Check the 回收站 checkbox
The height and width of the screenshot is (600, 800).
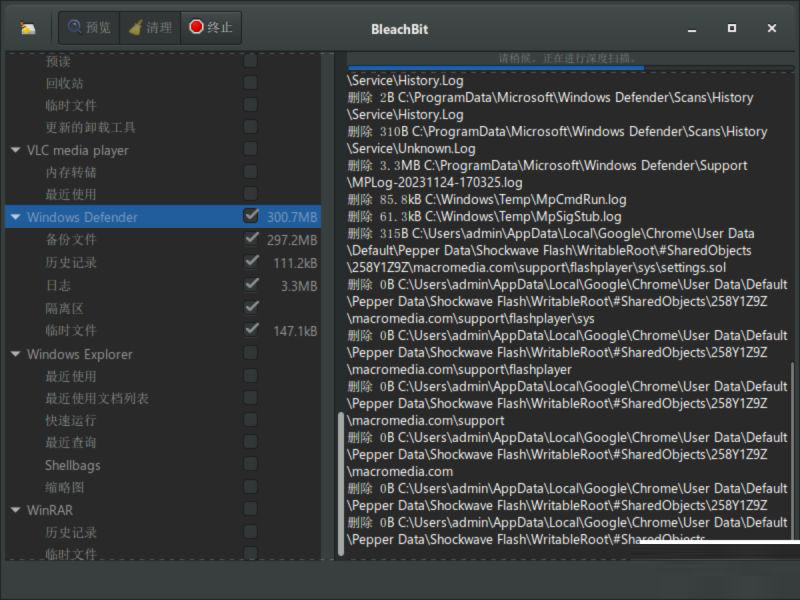click(251, 82)
